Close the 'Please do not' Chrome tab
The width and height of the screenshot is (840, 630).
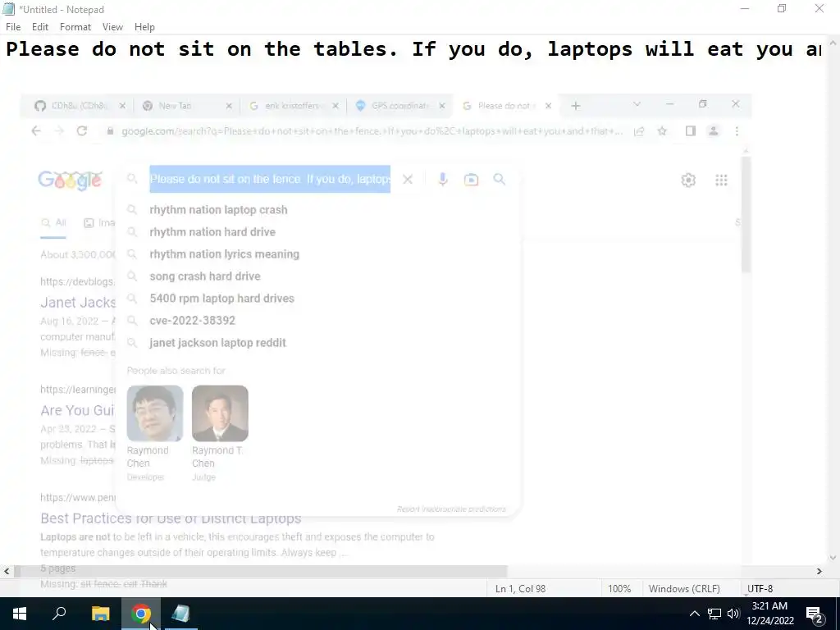click(548, 106)
